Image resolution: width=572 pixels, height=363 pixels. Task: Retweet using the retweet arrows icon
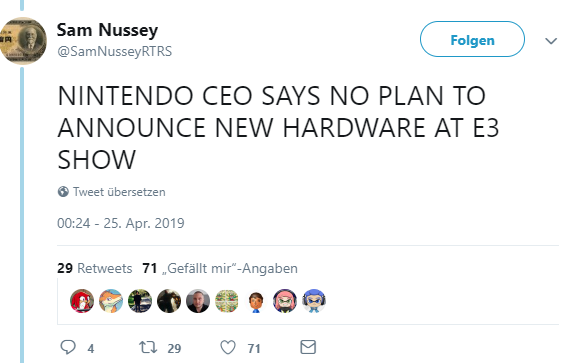pos(148,347)
